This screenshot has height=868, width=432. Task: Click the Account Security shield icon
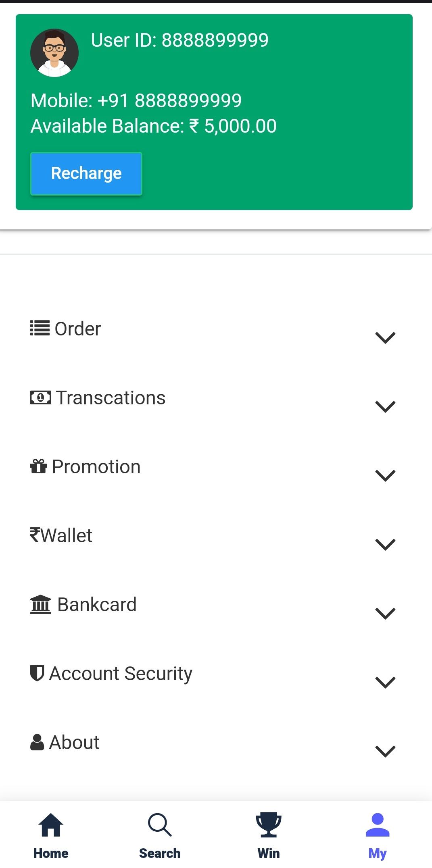(37, 673)
